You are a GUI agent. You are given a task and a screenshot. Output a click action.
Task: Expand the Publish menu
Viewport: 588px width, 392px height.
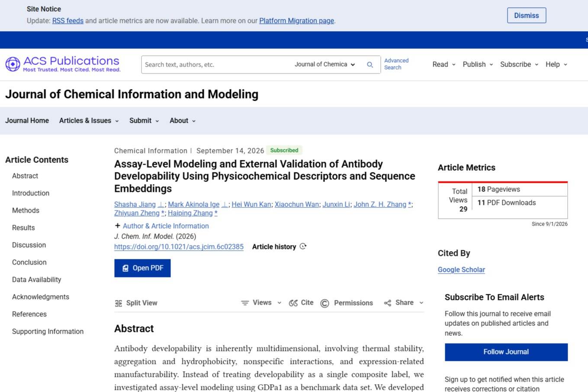pyautogui.click(x=478, y=64)
